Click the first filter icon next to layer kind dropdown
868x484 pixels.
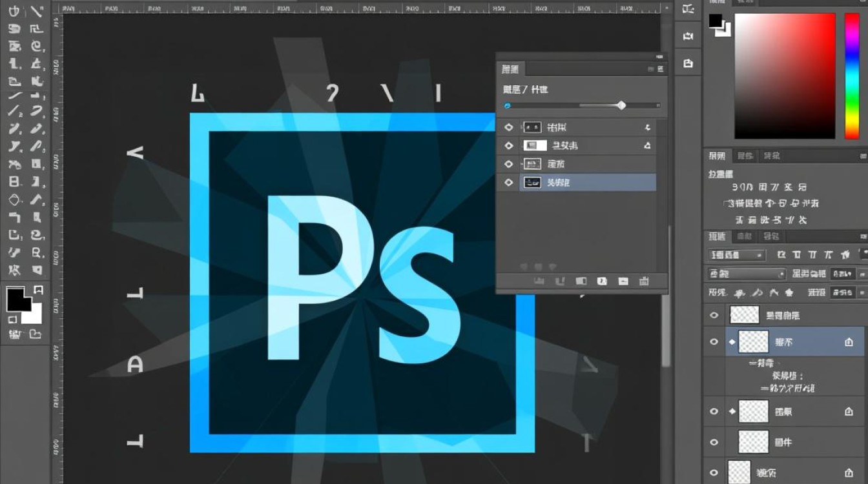tap(781, 255)
